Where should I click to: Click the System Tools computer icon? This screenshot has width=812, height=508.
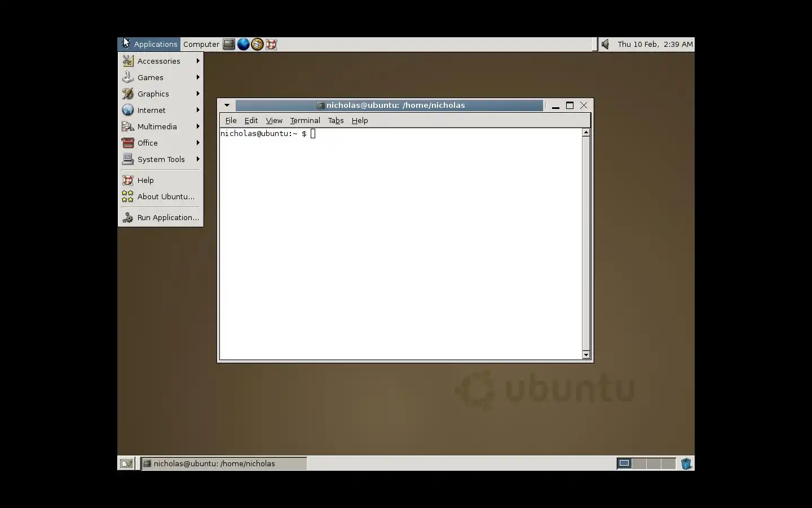[128, 159]
